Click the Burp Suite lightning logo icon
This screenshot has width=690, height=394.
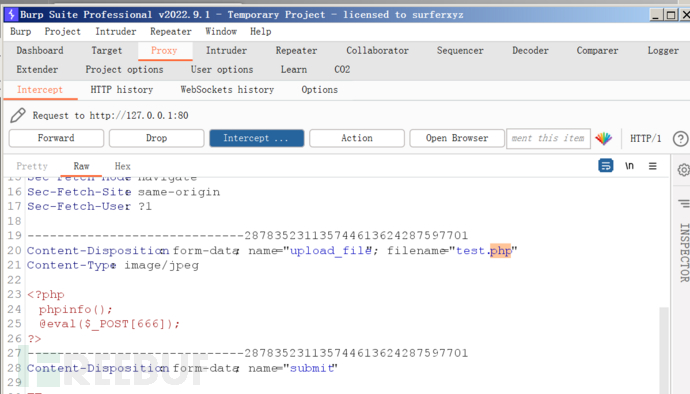point(11,14)
